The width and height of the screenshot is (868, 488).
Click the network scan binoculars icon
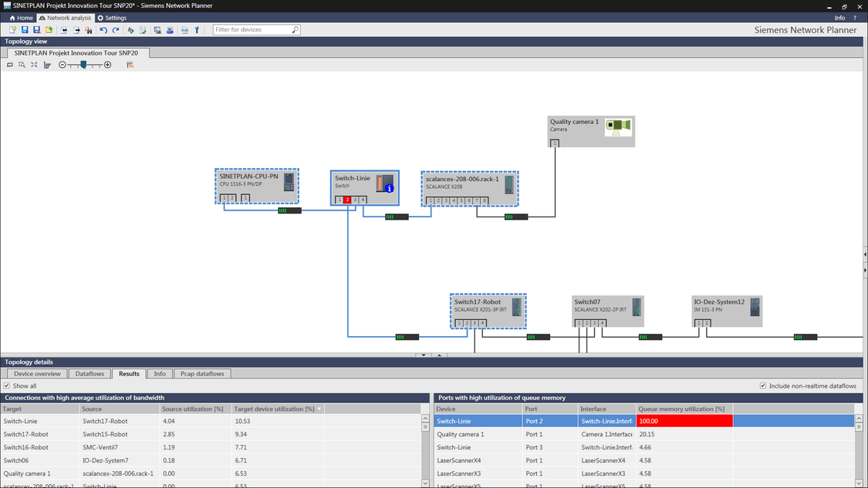click(89, 30)
